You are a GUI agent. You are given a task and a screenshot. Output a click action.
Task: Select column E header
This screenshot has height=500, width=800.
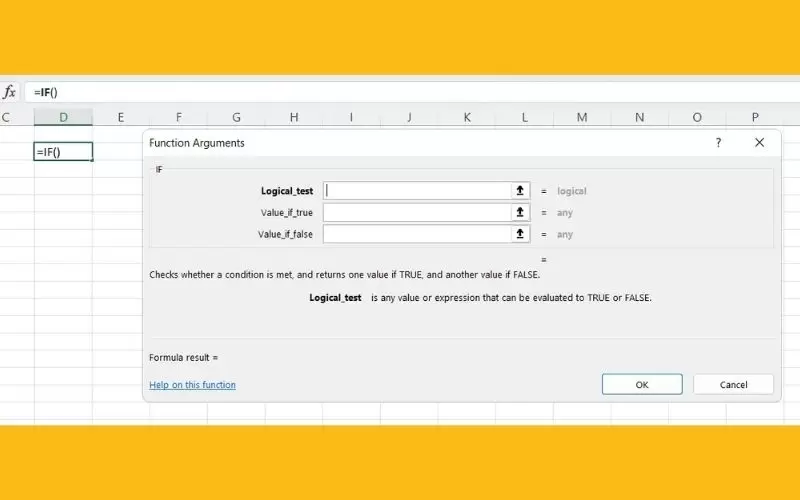[x=121, y=117]
